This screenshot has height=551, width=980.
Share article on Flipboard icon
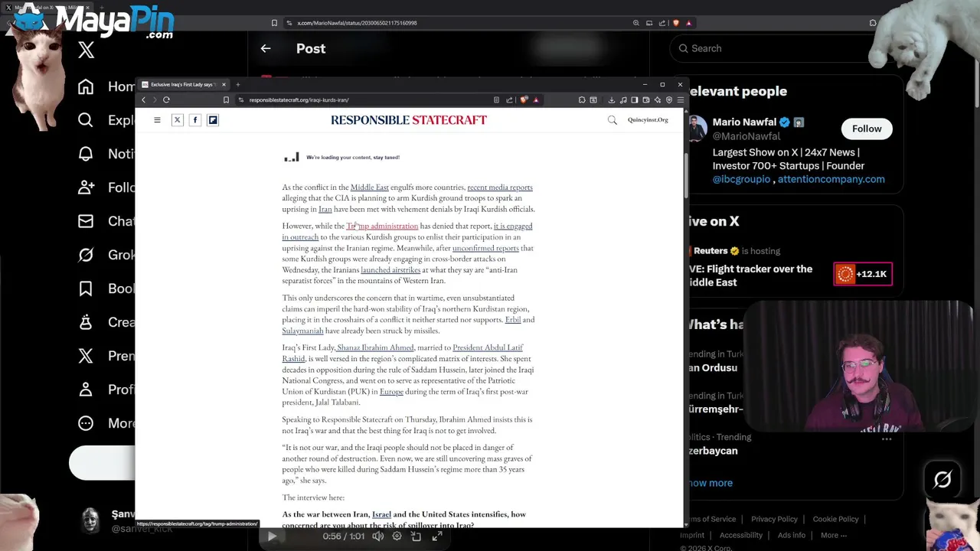213,120
